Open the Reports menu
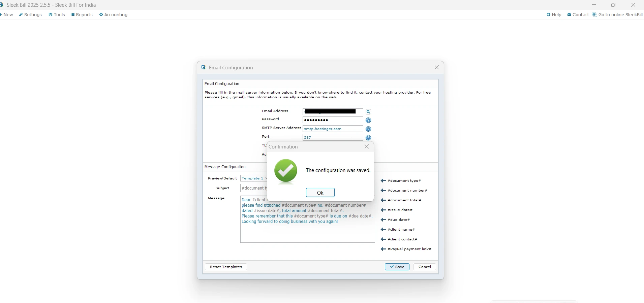This screenshot has height=303, width=644. [82, 15]
